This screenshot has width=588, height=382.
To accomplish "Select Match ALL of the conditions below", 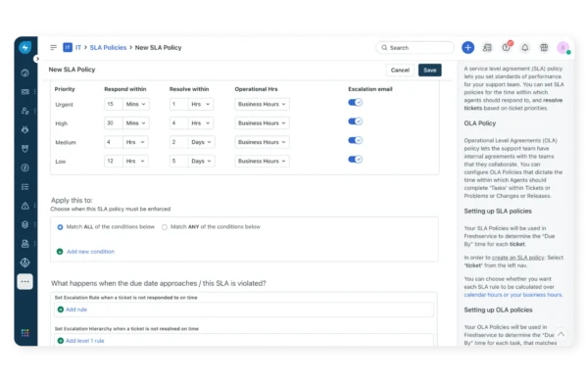I will point(60,227).
